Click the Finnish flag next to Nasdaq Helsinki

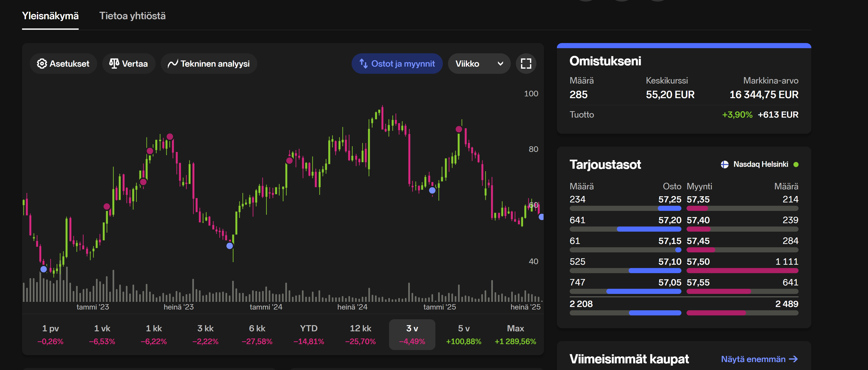coord(724,165)
